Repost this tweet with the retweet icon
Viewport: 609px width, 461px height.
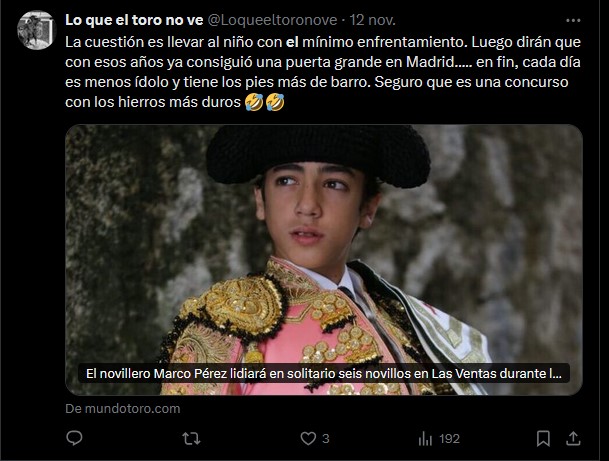191,439
